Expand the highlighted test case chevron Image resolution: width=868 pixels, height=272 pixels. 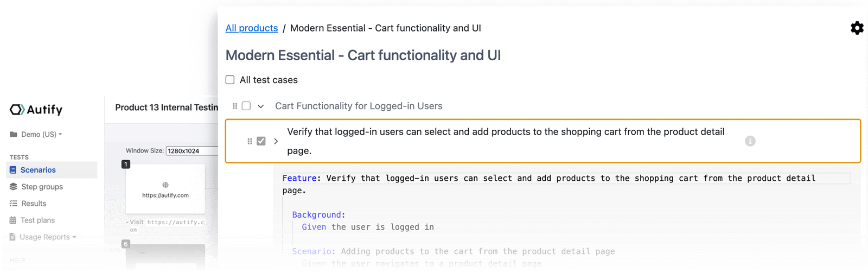pyautogui.click(x=276, y=141)
